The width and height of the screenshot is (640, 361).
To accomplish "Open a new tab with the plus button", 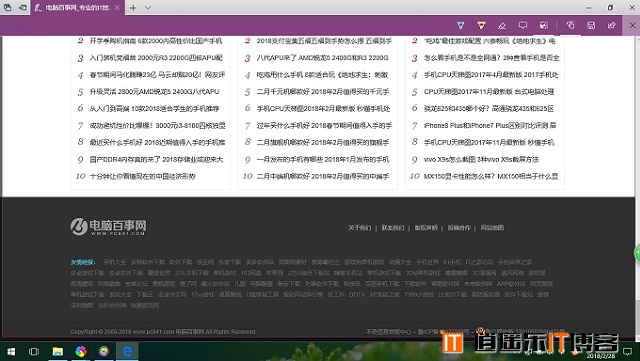I will coord(133,7).
